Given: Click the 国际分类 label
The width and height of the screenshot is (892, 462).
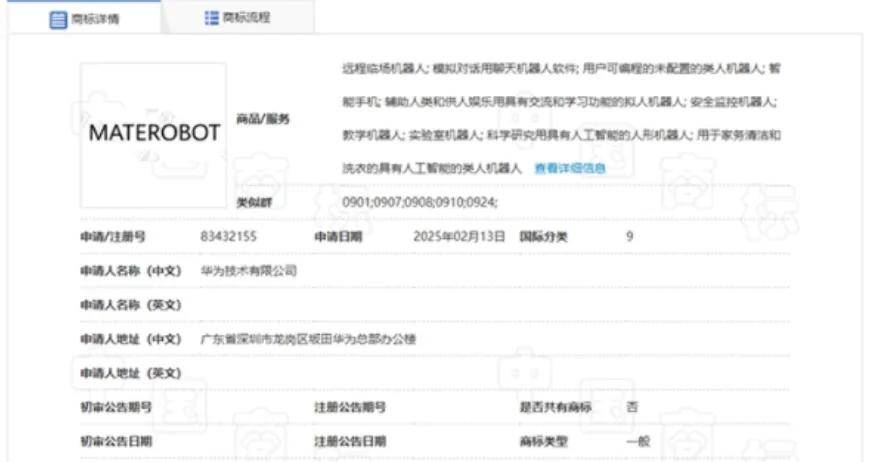Looking at the screenshot, I should (543, 237).
